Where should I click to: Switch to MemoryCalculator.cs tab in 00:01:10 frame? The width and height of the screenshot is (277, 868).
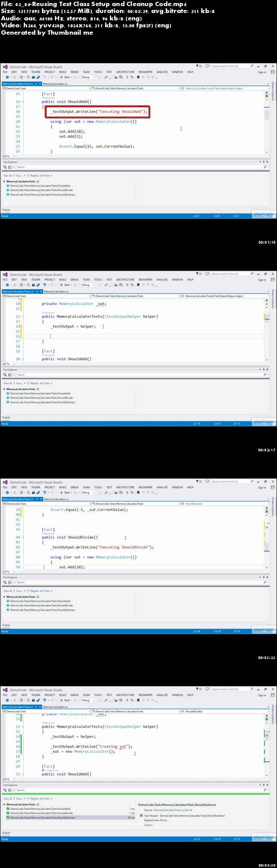click(x=55, y=84)
